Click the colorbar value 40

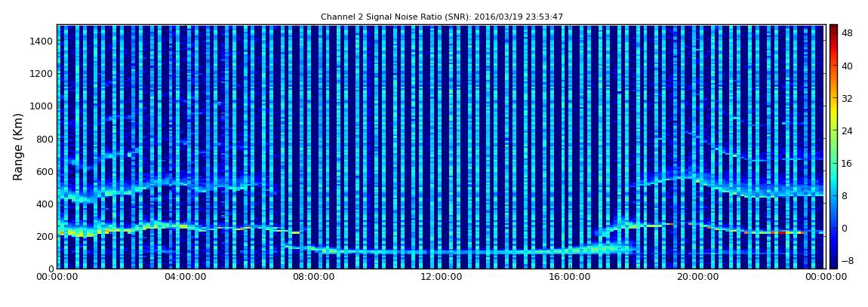tap(847, 66)
